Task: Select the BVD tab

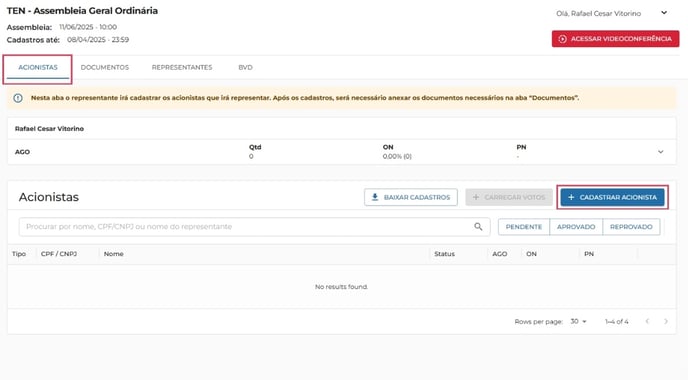Action: coord(245,68)
